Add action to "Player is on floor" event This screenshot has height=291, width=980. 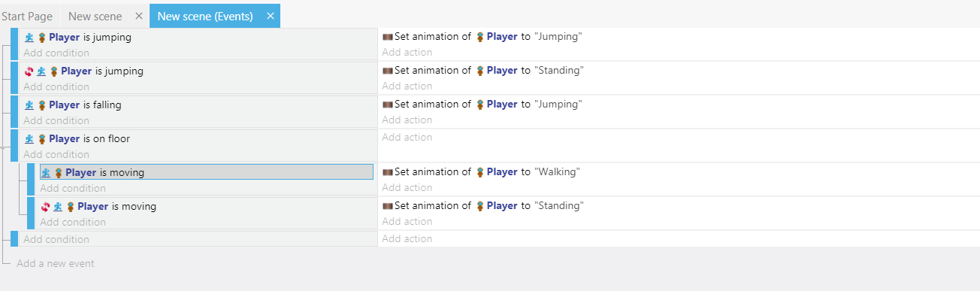click(407, 137)
